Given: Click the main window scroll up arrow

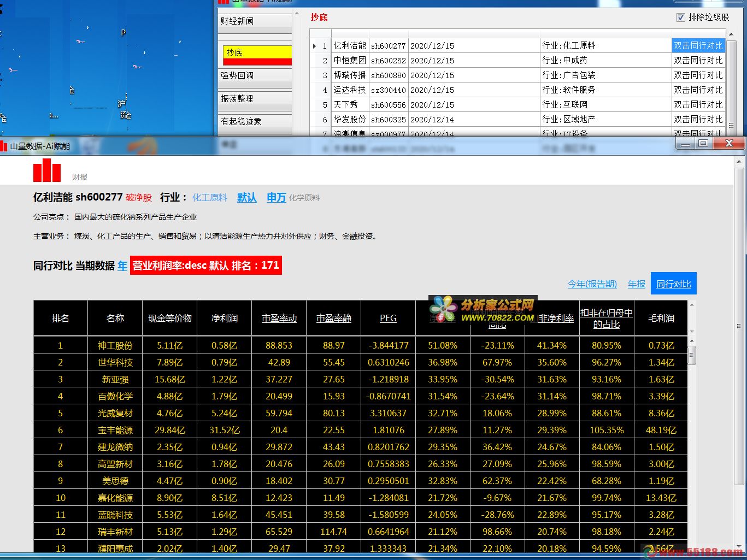Looking at the screenshot, I should tap(739, 162).
